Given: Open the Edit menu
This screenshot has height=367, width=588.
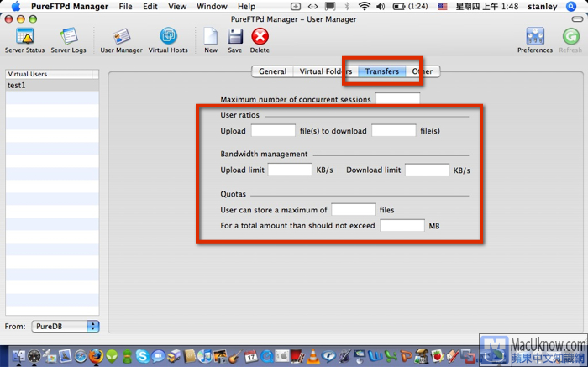Looking at the screenshot, I should pos(150,7).
